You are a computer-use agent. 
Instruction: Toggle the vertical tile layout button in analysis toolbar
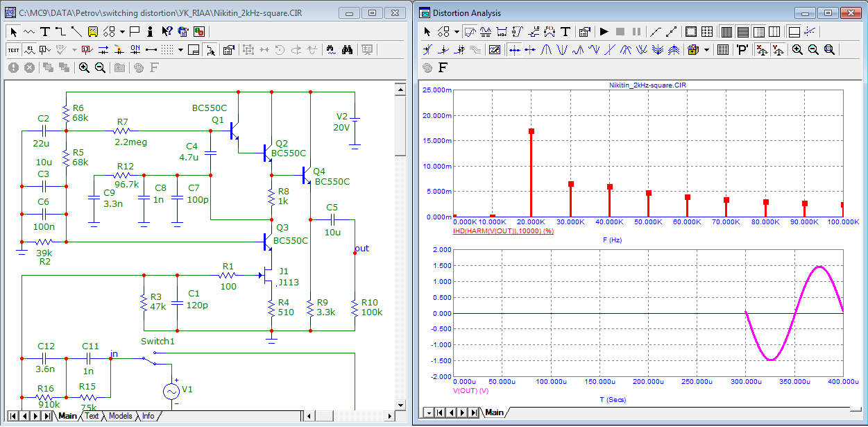pos(726,31)
